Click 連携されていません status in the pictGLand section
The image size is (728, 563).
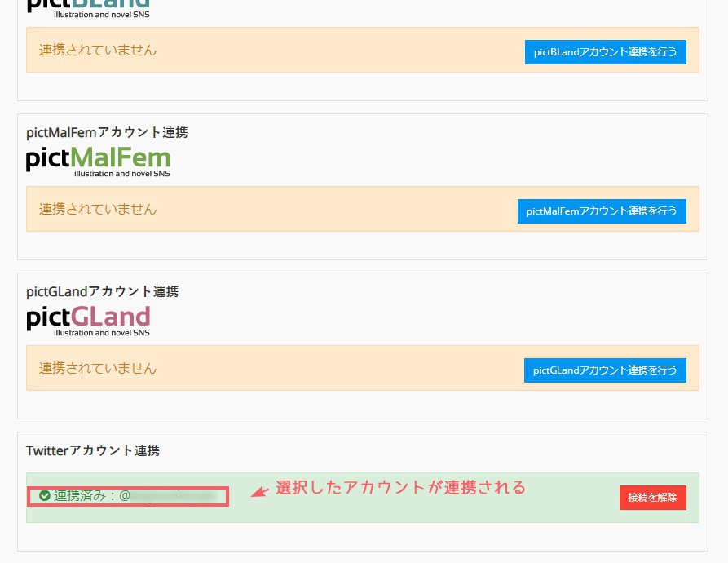(98, 368)
